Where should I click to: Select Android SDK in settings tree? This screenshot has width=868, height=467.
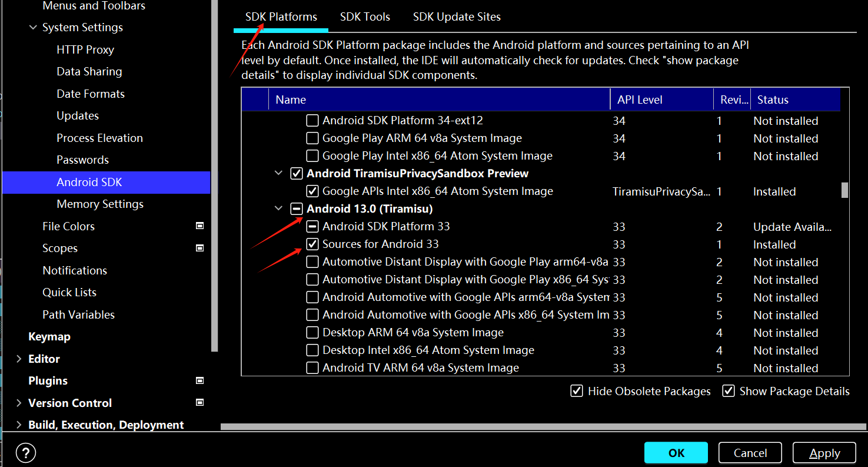tap(106, 183)
